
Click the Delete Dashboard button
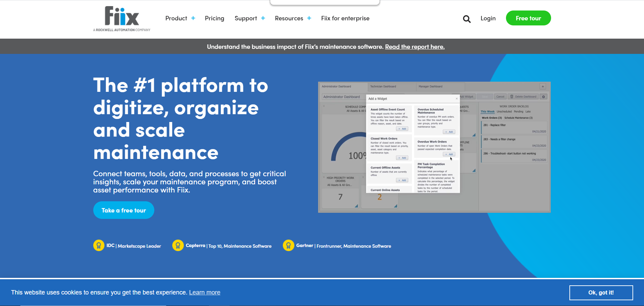(x=523, y=97)
